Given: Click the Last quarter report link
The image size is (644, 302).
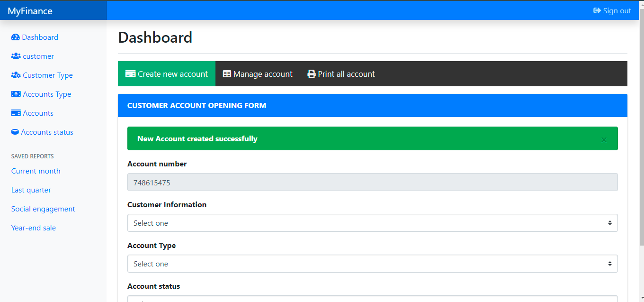Looking at the screenshot, I should (x=31, y=190).
